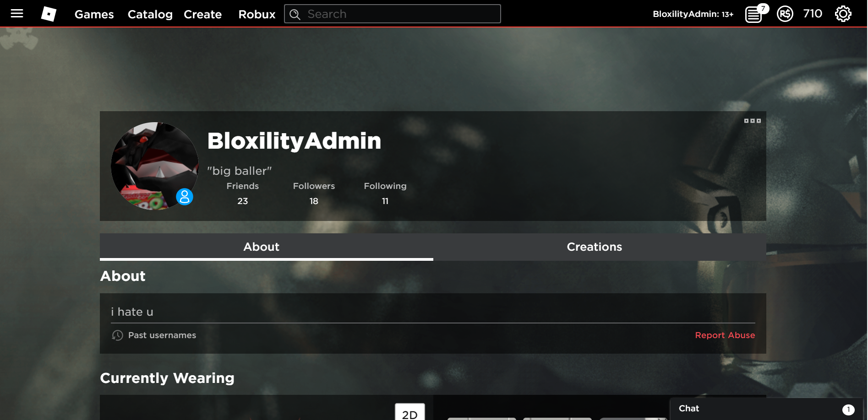The height and width of the screenshot is (420, 868).
Task: Go to the Create page
Action: pyautogui.click(x=202, y=14)
